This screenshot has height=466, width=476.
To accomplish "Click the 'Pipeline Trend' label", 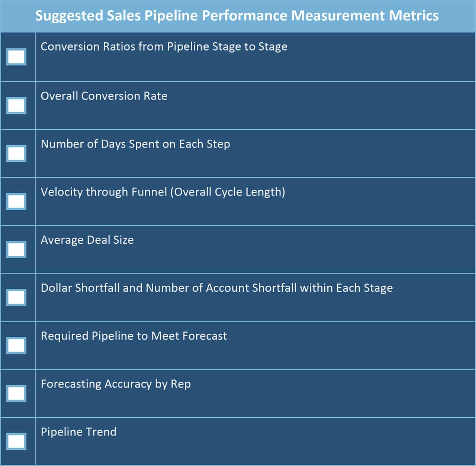I will [78, 431].
